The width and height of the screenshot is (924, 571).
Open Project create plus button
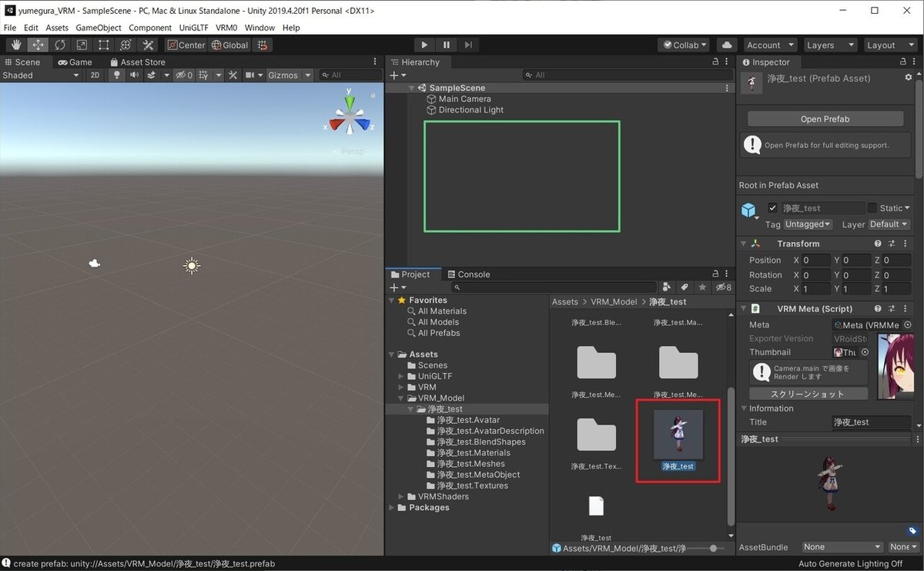(x=397, y=287)
